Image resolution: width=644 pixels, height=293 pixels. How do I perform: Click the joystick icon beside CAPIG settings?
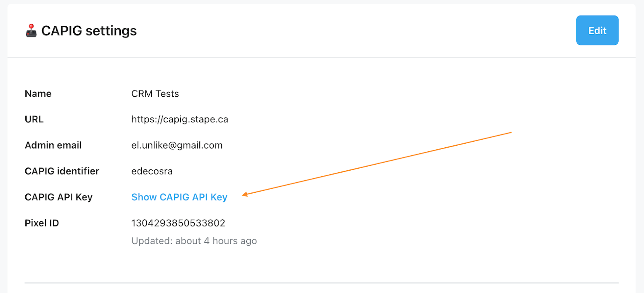tap(31, 31)
